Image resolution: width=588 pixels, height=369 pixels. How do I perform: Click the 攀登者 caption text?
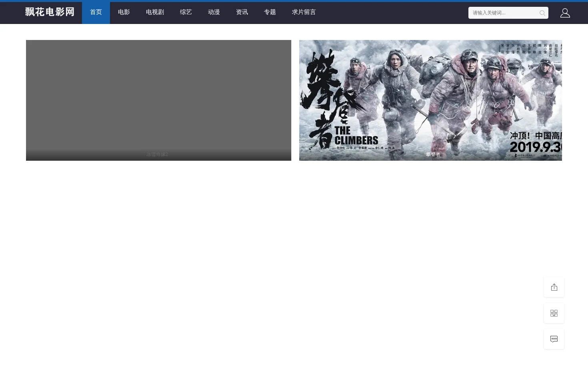(x=433, y=154)
